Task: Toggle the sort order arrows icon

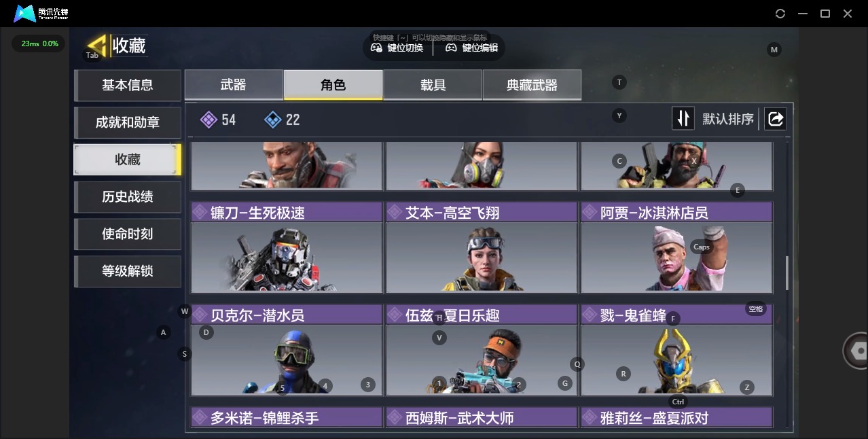Action: (683, 119)
